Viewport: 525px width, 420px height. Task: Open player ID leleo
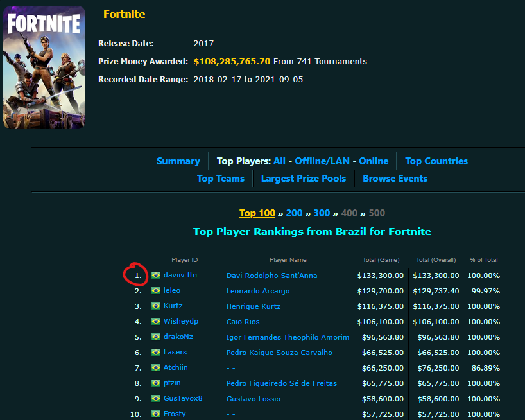click(172, 290)
